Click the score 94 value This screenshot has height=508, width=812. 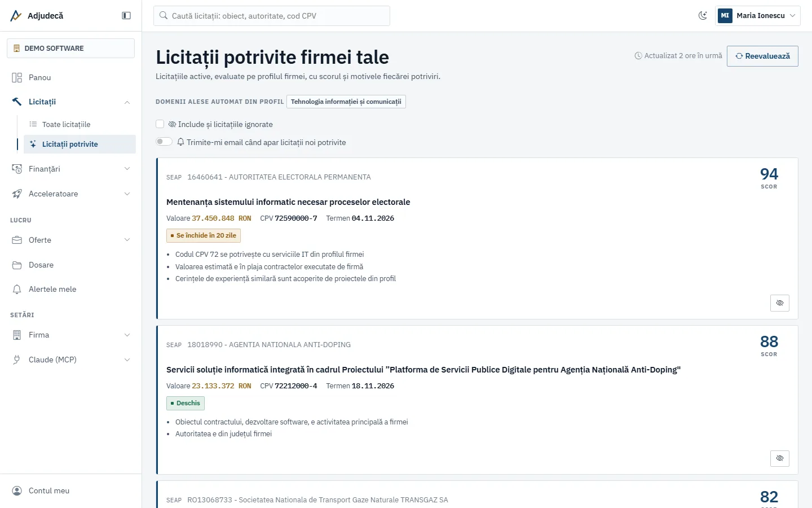pos(769,174)
